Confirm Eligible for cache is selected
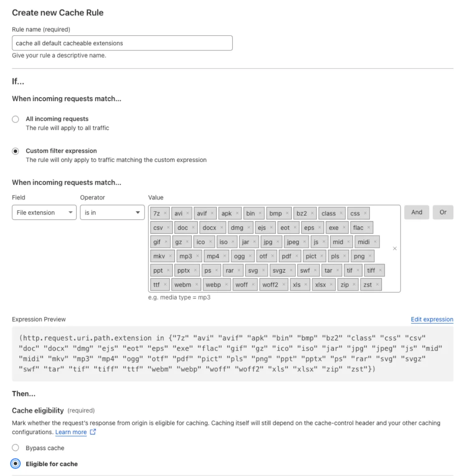This screenshot has width=476, height=476. tap(15, 463)
